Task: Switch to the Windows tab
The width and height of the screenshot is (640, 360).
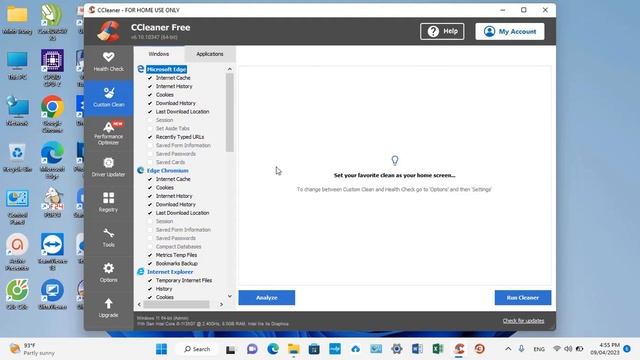Action: click(x=159, y=54)
